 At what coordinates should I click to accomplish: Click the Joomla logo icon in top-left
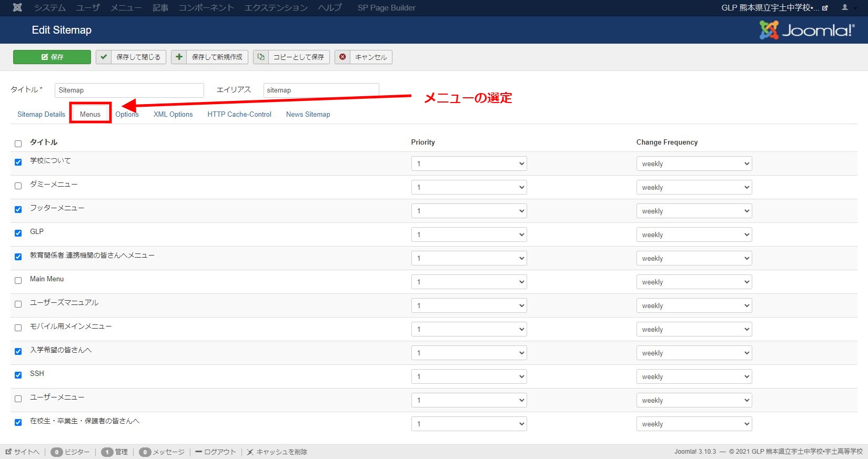(17, 7)
